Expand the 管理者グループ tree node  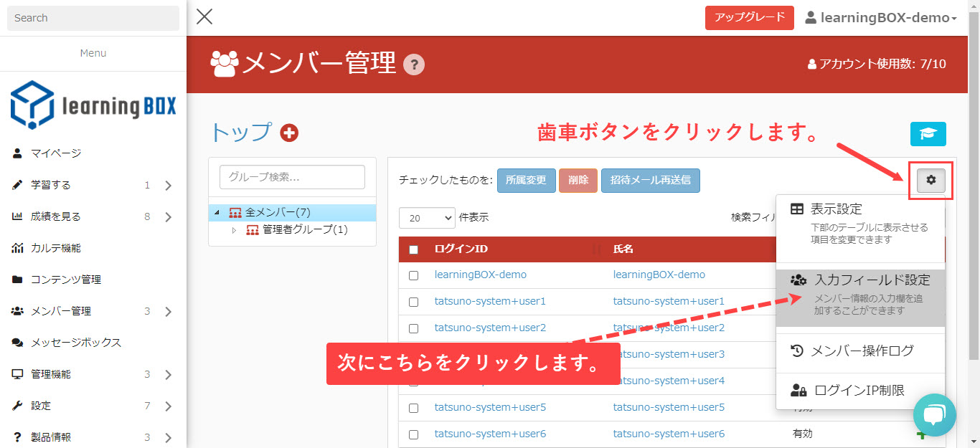click(234, 230)
